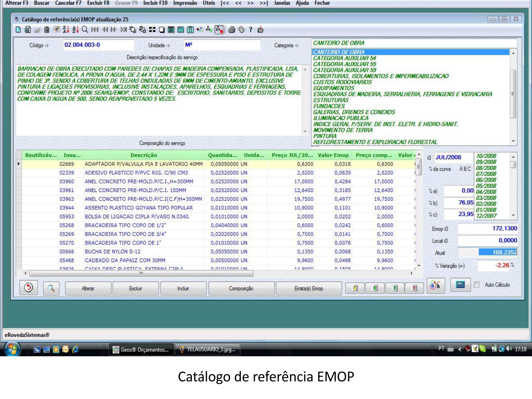The image size is (532, 399).
Task: Click Valor Emop column header
Action: 333,155
